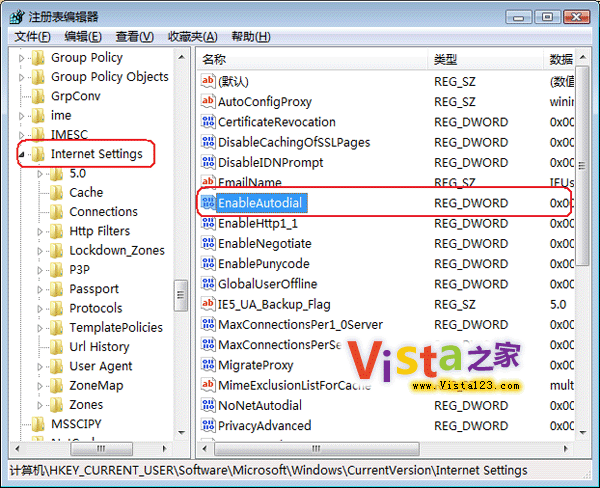Click the folder icon beside Group Policy Objects

(x=38, y=77)
